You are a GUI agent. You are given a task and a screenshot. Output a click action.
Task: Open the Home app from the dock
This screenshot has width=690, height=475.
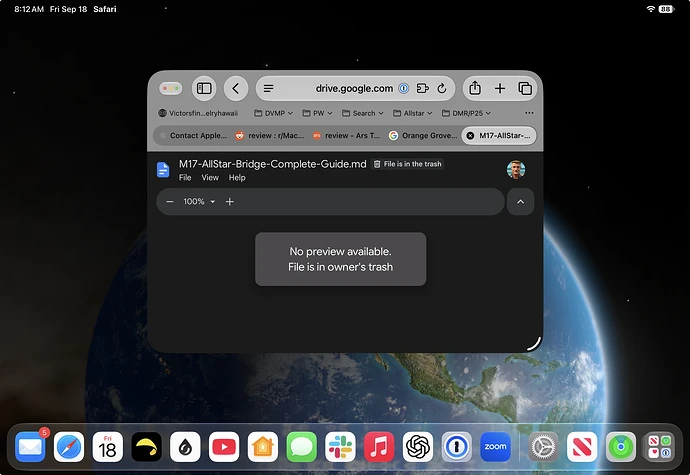click(x=263, y=447)
